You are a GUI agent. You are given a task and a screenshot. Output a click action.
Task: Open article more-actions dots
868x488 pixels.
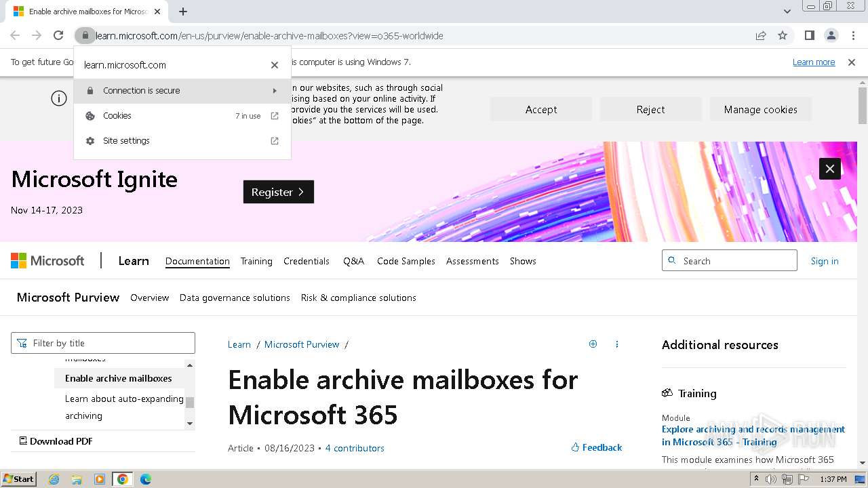[617, 344]
